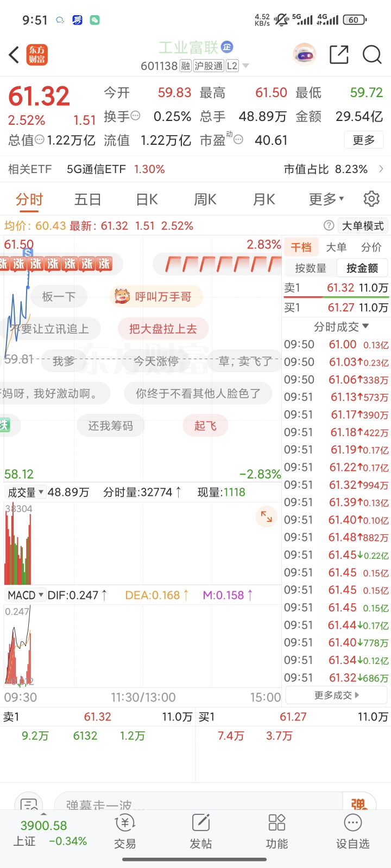The image size is (391, 868).
Task: Select the 大单 tab
Action: [x=336, y=247]
